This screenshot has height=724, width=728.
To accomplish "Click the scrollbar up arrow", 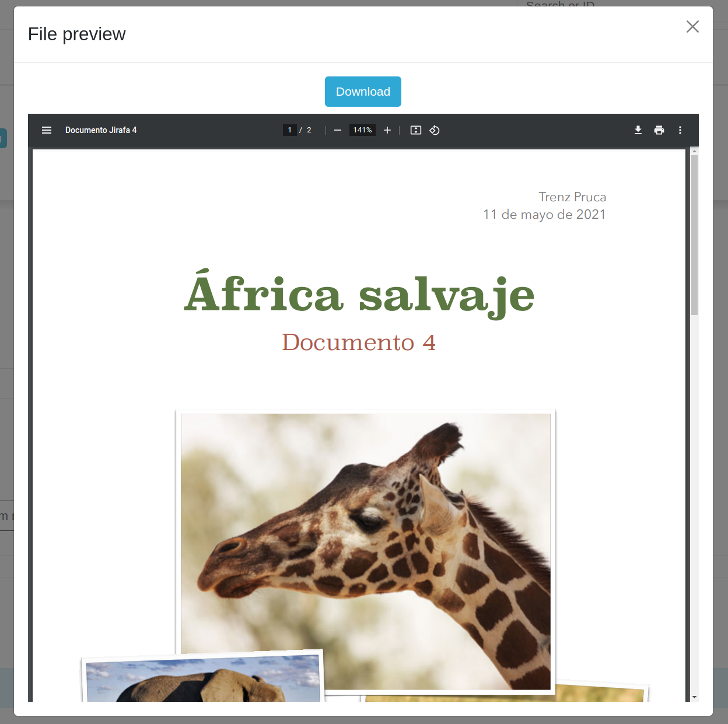I will tap(694, 151).
